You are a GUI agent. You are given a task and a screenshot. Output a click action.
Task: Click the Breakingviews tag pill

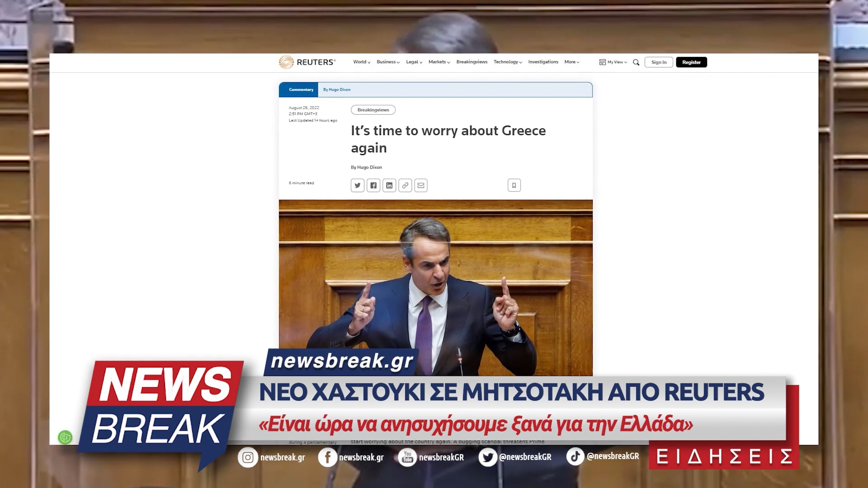click(373, 110)
